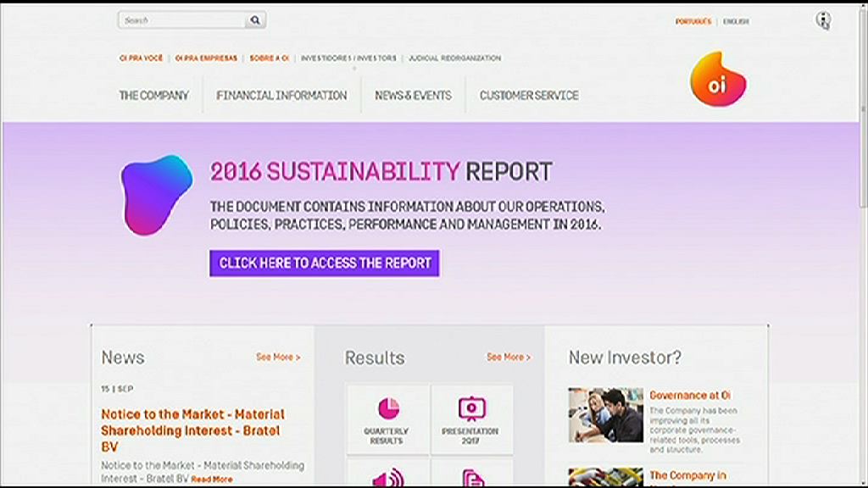Switch language to English
The image size is (868, 488).
[736, 22]
